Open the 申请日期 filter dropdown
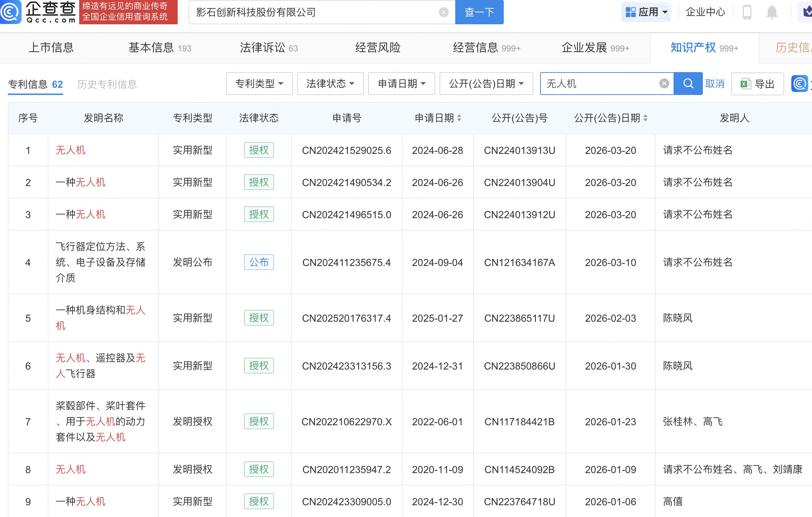The width and height of the screenshot is (812, 517). pyautogui.click(x=401, y=84)
